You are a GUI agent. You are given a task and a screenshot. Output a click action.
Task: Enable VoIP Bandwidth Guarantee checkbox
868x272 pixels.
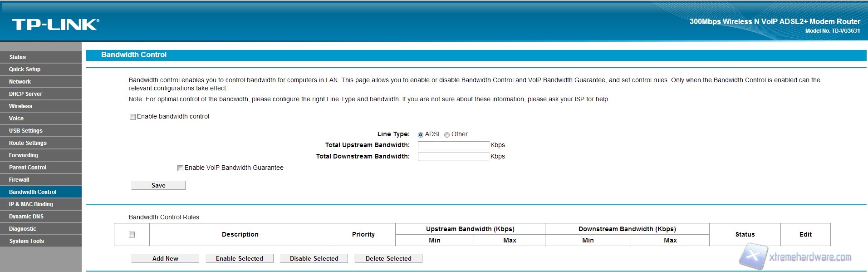[x=181, y=168]
